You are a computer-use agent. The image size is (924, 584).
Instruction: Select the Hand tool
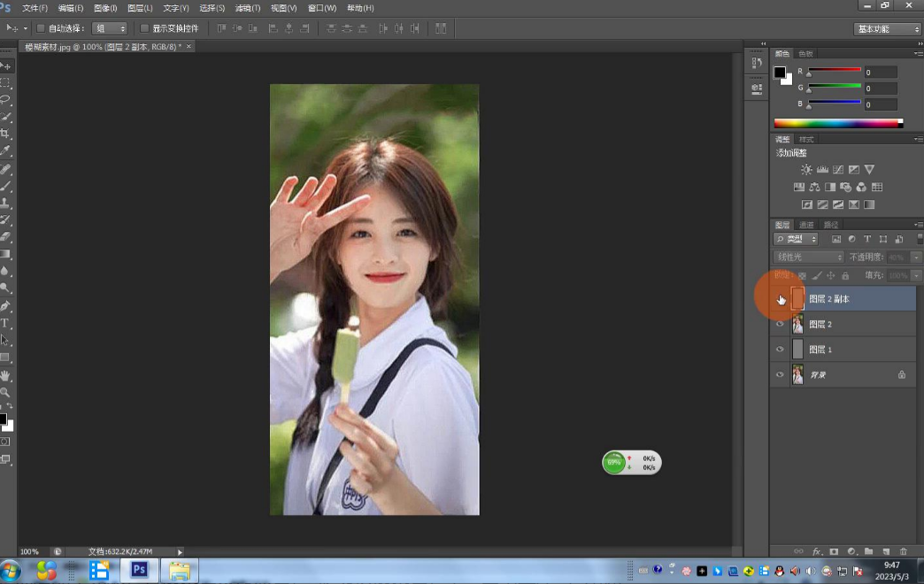coord(5,375)
